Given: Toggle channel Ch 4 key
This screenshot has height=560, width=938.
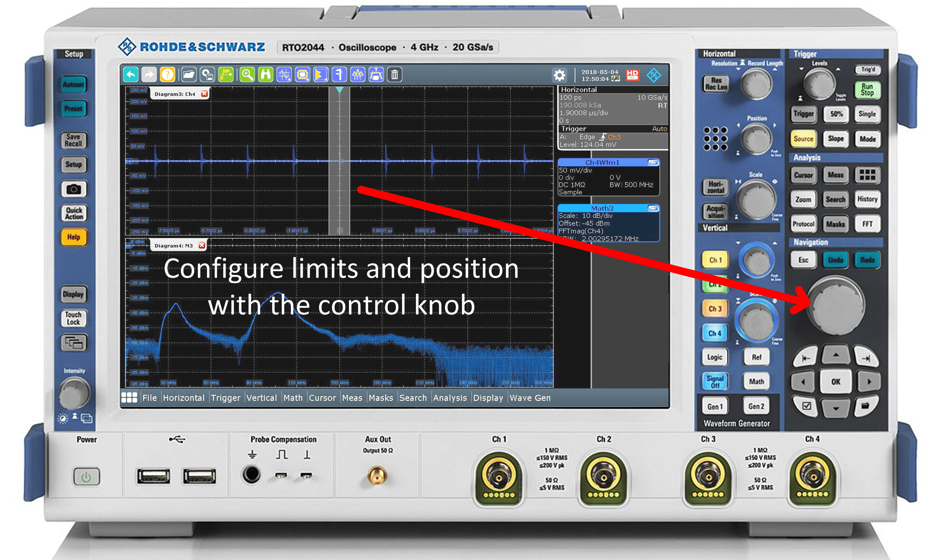Looking at the screenshot, I should pos(715,333).
